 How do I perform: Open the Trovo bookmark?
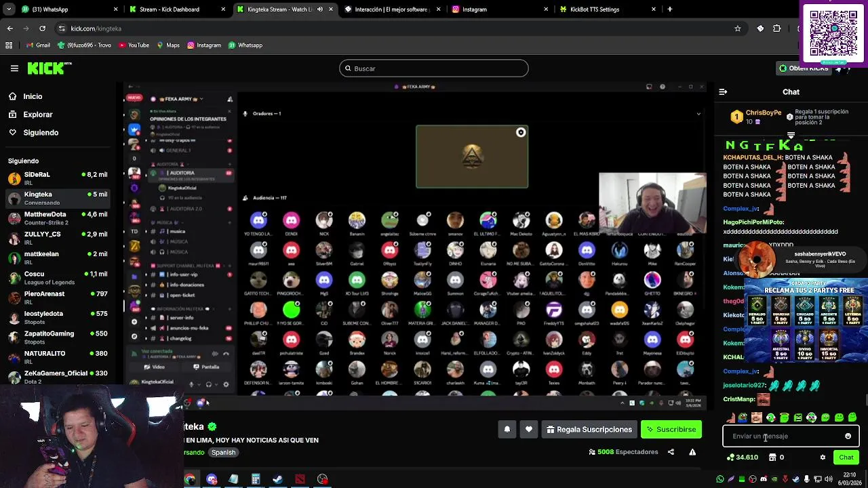pos(84,45)
